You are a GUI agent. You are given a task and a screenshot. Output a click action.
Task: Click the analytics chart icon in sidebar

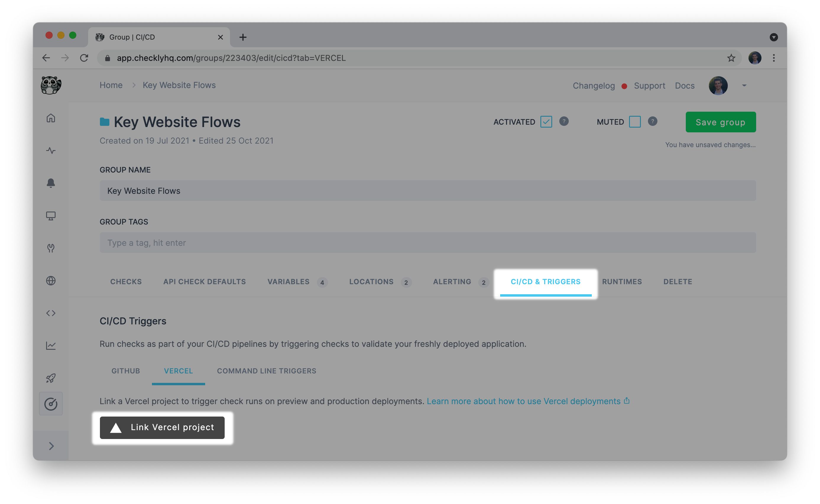point(51,346)
